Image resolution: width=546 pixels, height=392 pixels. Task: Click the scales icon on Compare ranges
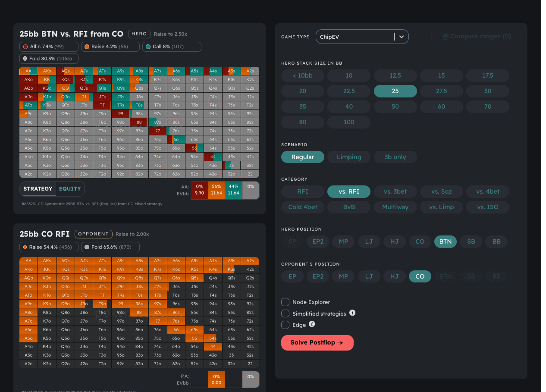tap(446, 37)
